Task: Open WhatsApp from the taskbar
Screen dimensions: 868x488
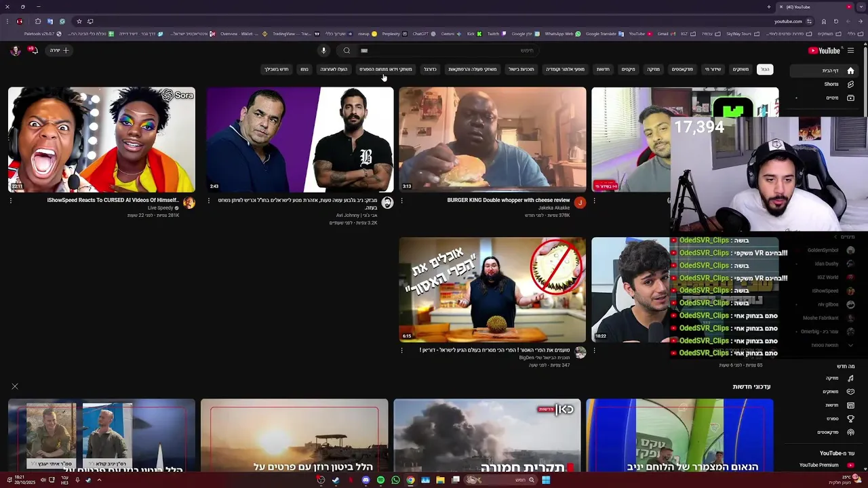Action: point(395,480)
